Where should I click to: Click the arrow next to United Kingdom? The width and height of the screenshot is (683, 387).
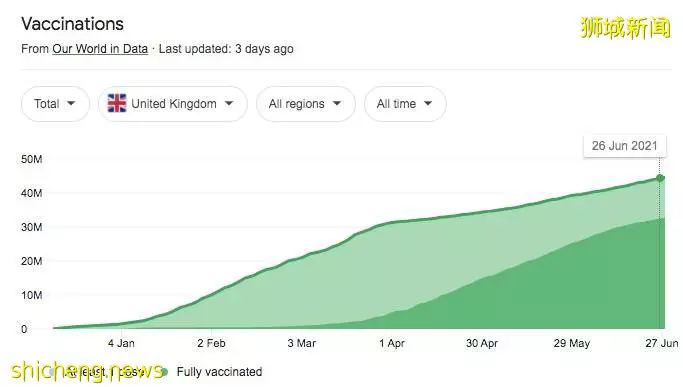[229, 104]
